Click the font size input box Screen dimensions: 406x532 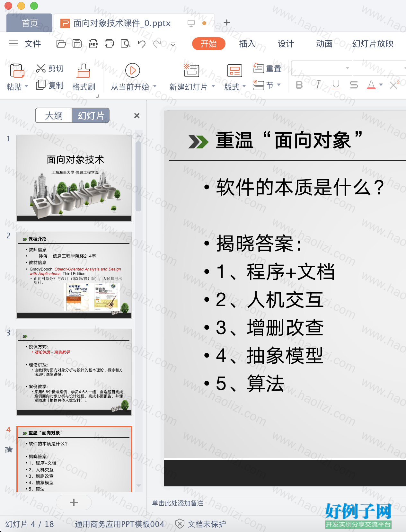(x=379, y=68)
